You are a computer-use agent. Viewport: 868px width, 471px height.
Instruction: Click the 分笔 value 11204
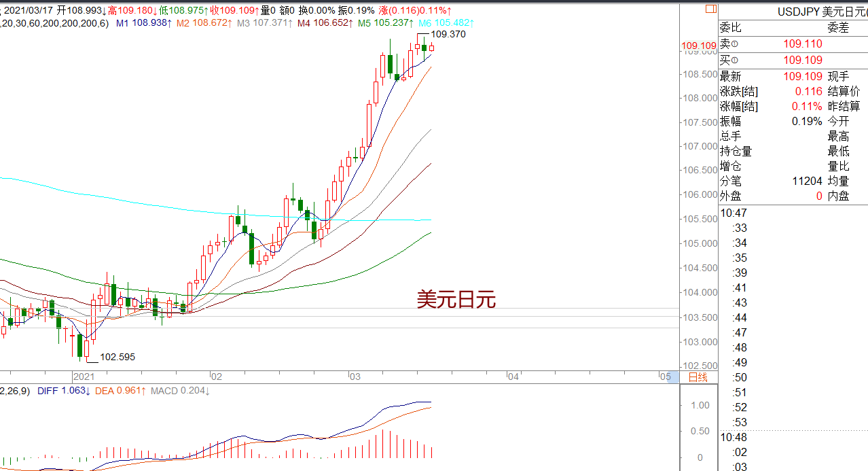807,181
